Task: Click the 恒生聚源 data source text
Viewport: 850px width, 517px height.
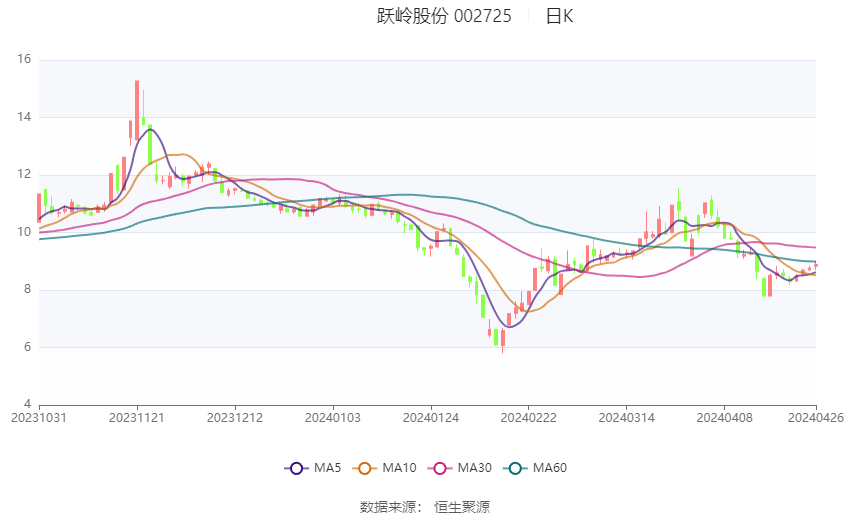Action: [462, 507]
